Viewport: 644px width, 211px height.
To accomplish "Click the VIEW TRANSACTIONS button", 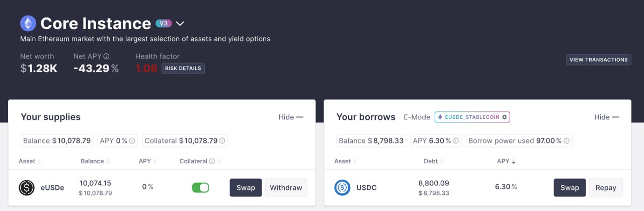I will (599, 59).
